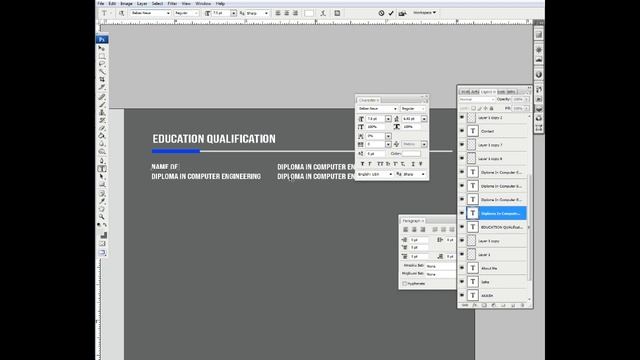This screenshot has height=360, width=640.
Task: Open the Filter menu
Action: (172, 4)
